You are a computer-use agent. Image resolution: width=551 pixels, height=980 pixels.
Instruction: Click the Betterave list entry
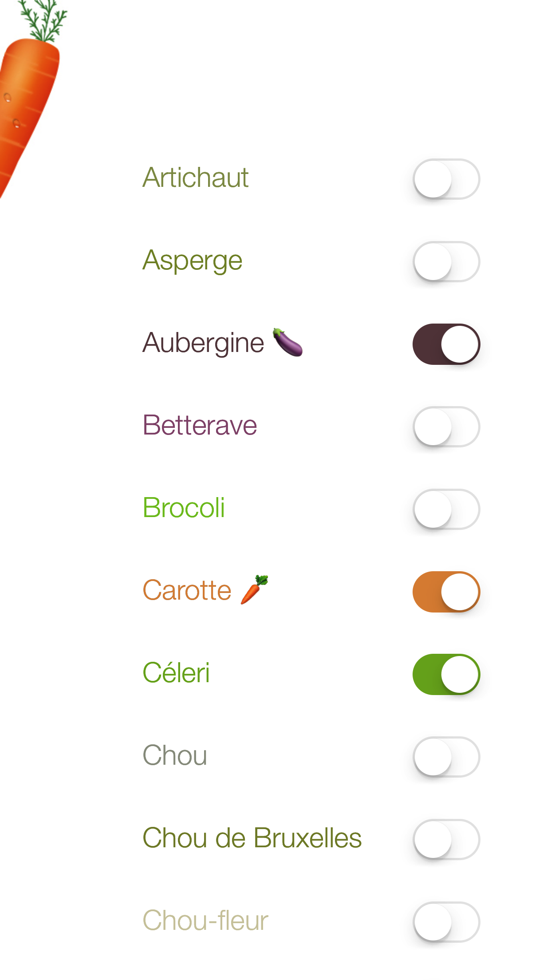(200, 425)
